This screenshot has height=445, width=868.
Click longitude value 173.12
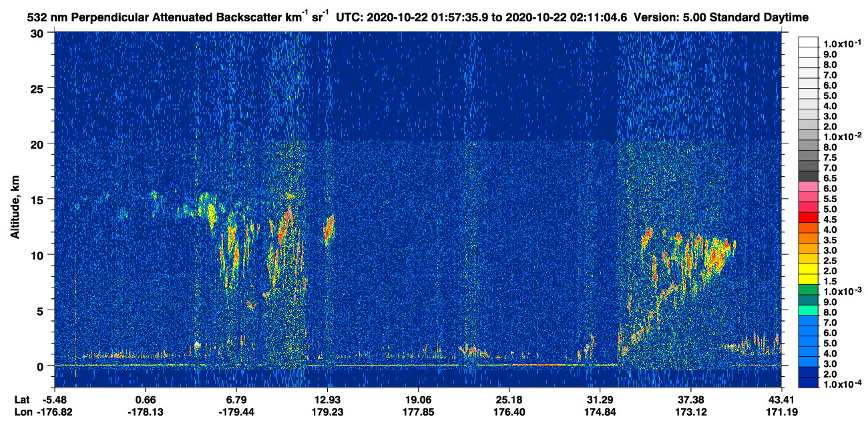tap(690, 412)
